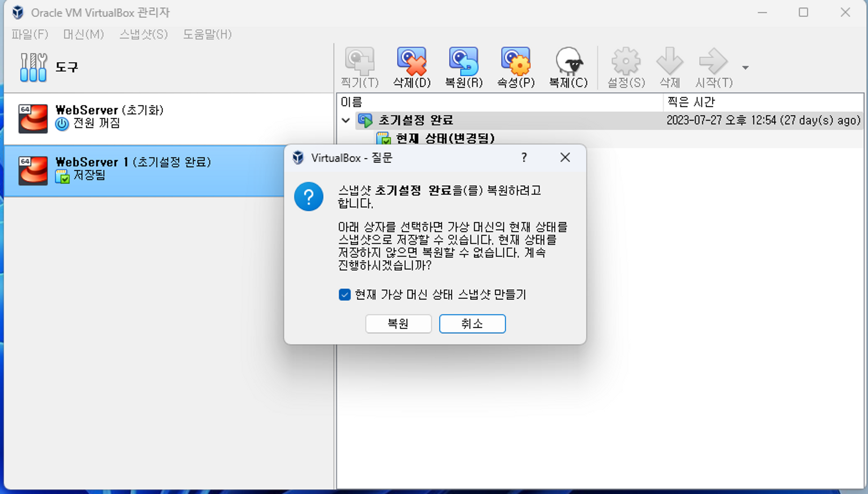The image size is (868, 494).
Task: Uncheck 현재 가상 머신 상태 스냅샷 만들기
Action: point(345,295)
